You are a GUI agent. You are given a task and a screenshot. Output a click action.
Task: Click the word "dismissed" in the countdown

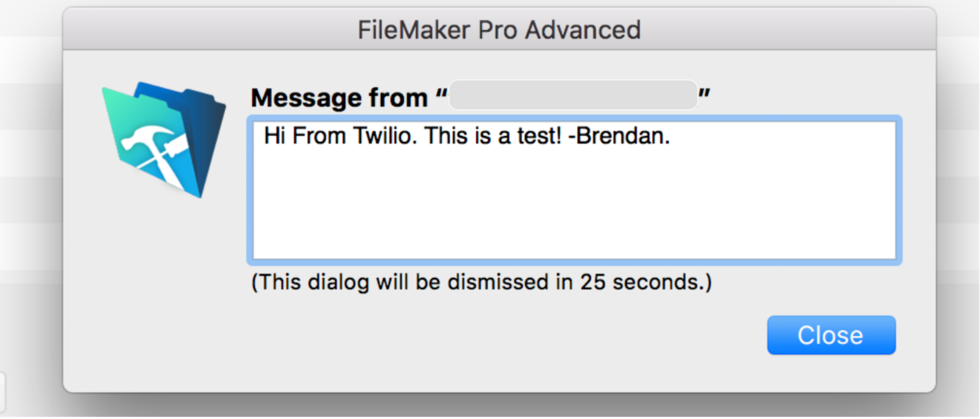click(498, 282)
